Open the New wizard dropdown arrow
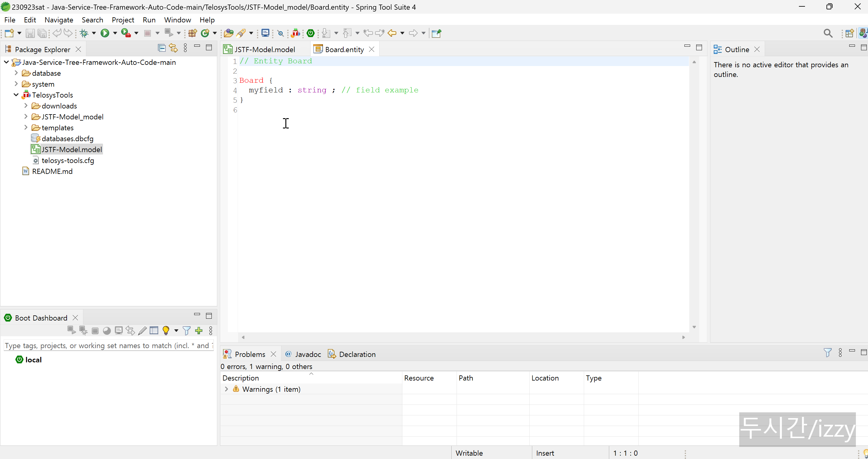Viewport: 868px width, 459px height. pyautogui.click(x=19, y=33)
